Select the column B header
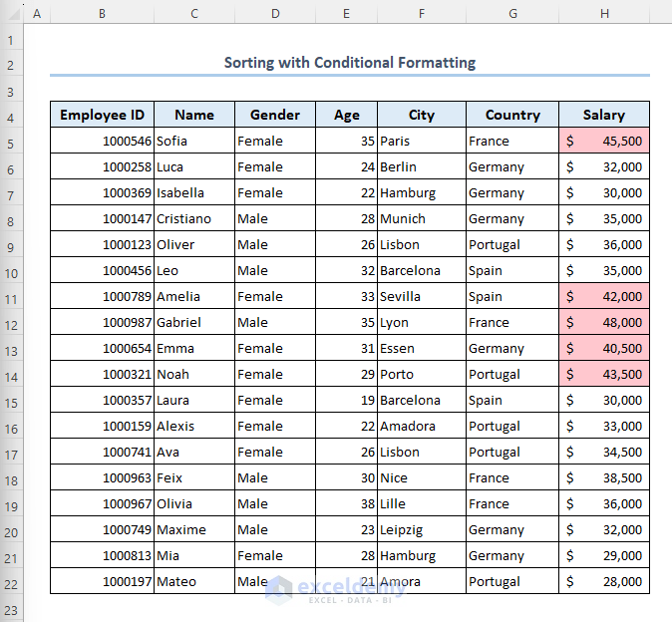Image resolution: width=672 pixels, height=622 pixels. click(x=102, y=14)
